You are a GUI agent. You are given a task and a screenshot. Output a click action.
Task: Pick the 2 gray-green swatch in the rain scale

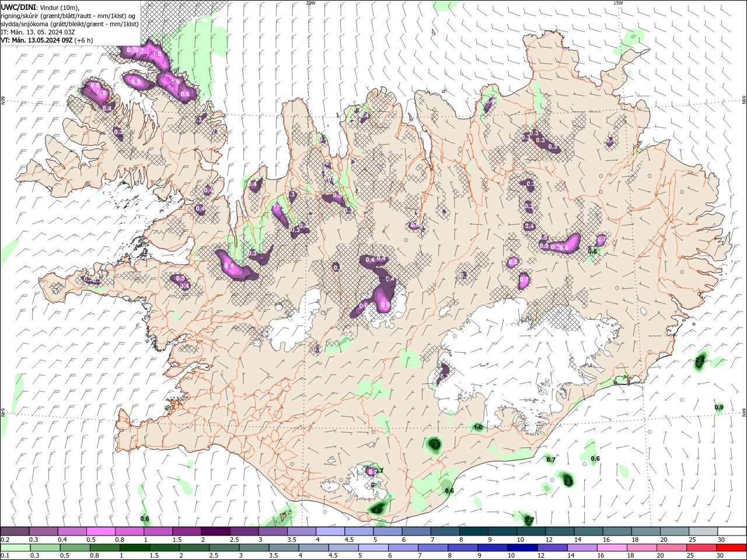coord(194,548)
